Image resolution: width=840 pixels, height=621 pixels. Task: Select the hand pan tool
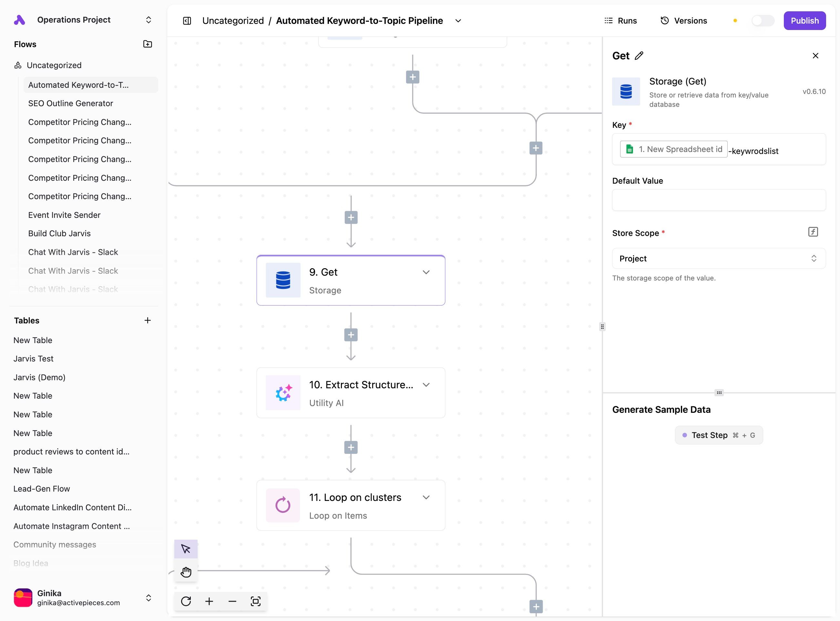186,572
